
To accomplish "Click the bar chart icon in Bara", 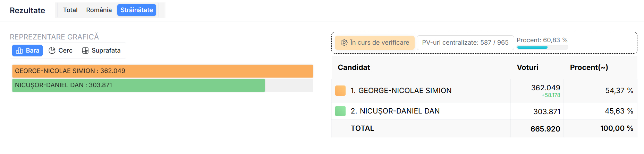I will point(19,51).
